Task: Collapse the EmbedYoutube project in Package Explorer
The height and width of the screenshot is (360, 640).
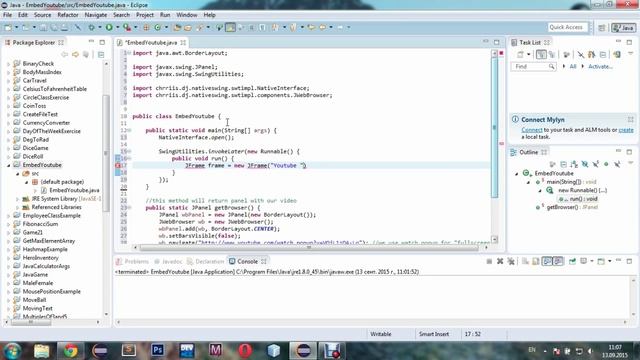Action: [x=8, y=165]
